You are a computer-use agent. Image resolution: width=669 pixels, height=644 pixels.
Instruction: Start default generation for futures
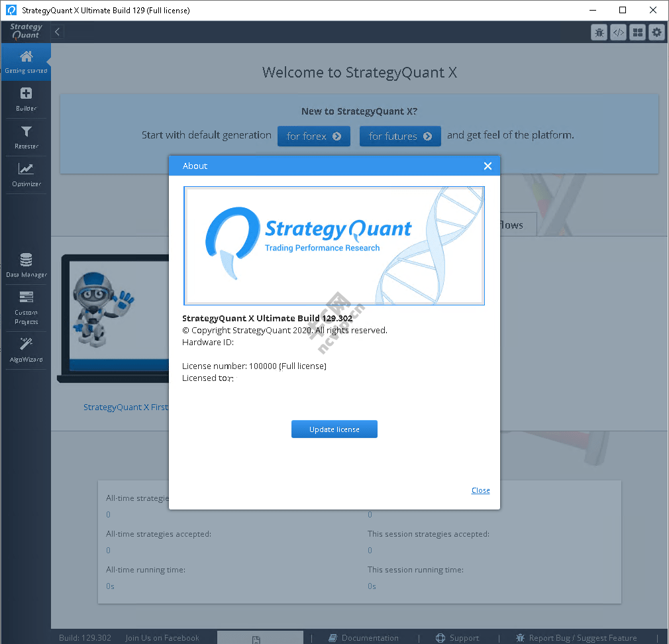(400, 136)
